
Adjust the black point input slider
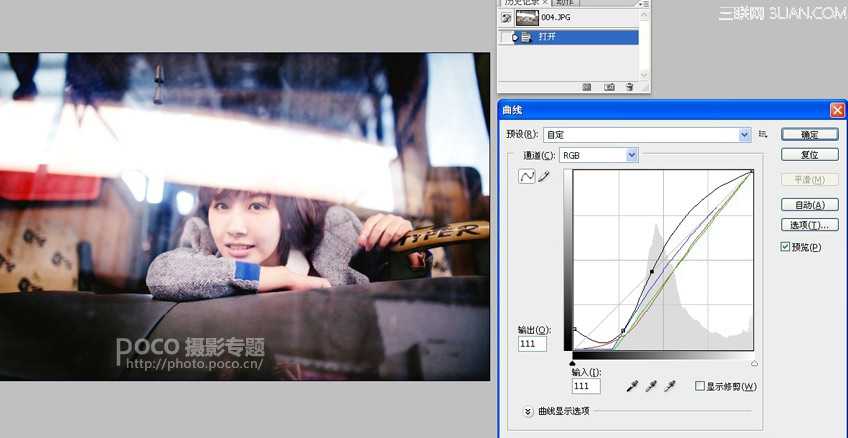(x=573, y=363)
